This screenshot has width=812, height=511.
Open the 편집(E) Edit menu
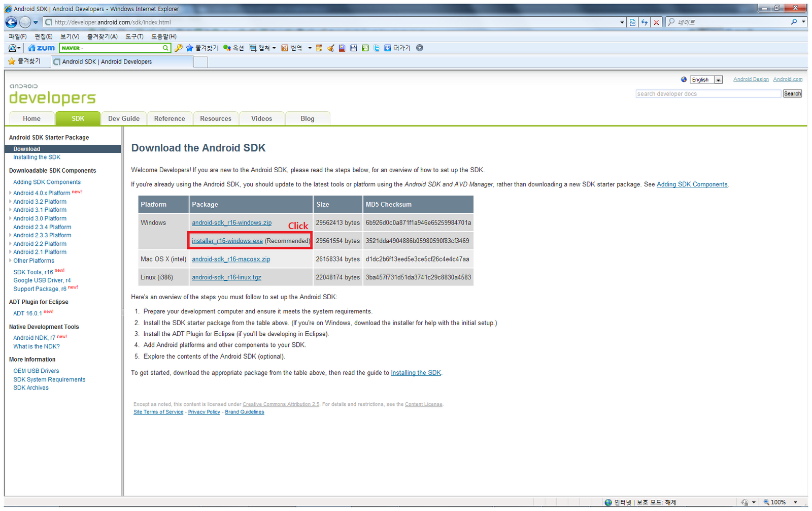(x=44, y=37)
